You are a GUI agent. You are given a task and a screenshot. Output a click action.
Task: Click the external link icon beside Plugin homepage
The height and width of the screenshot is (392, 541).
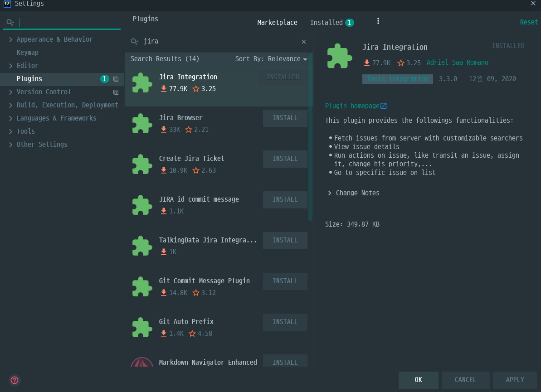384,106
